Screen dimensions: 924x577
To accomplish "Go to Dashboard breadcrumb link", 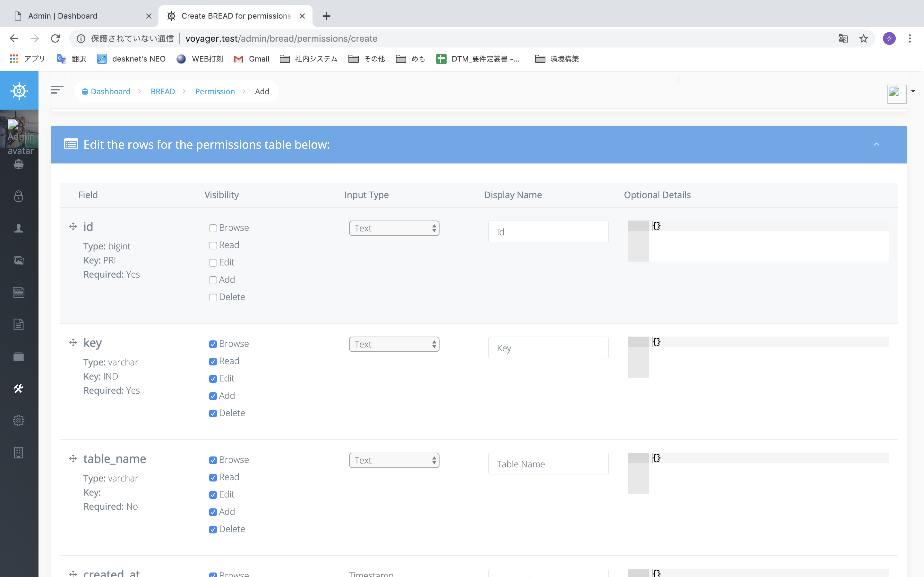I will [x=110, y=92].
